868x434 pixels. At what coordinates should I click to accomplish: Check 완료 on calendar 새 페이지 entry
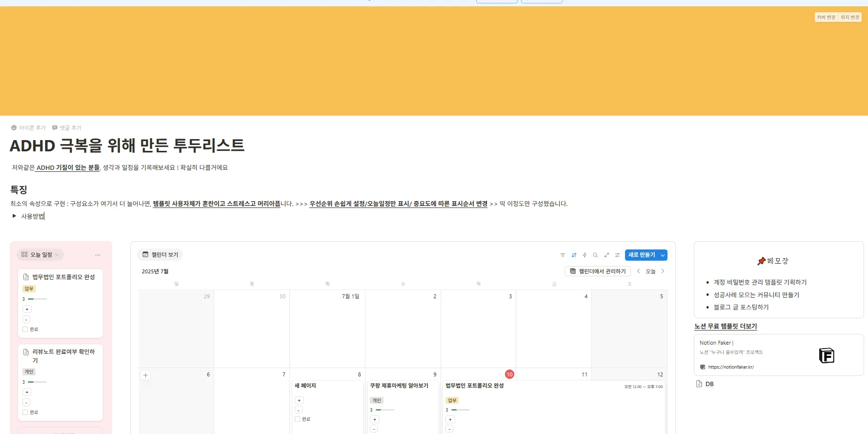[x=297, y=419]
